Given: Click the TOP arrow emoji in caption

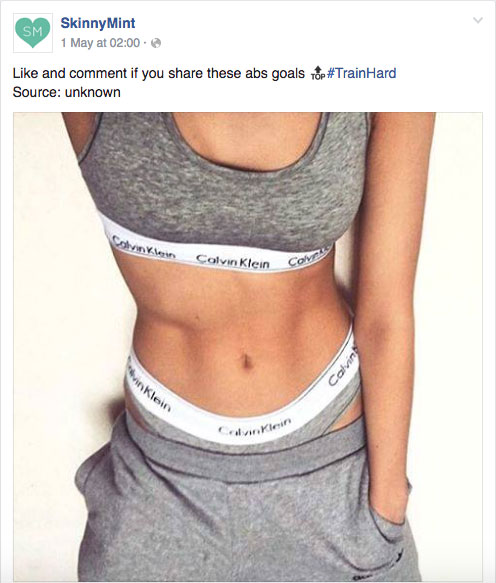Looking at the screenshot, I should (x=317, y=73).
